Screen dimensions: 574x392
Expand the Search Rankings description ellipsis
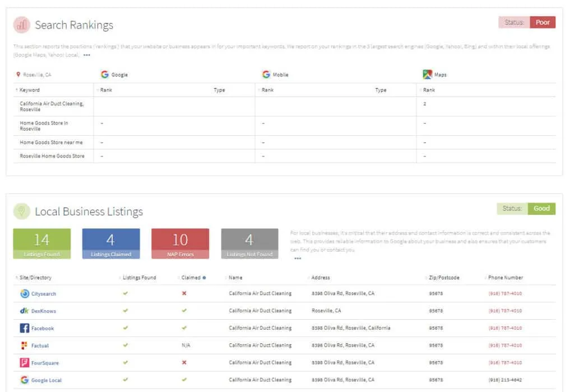click(x=86, y=55)
